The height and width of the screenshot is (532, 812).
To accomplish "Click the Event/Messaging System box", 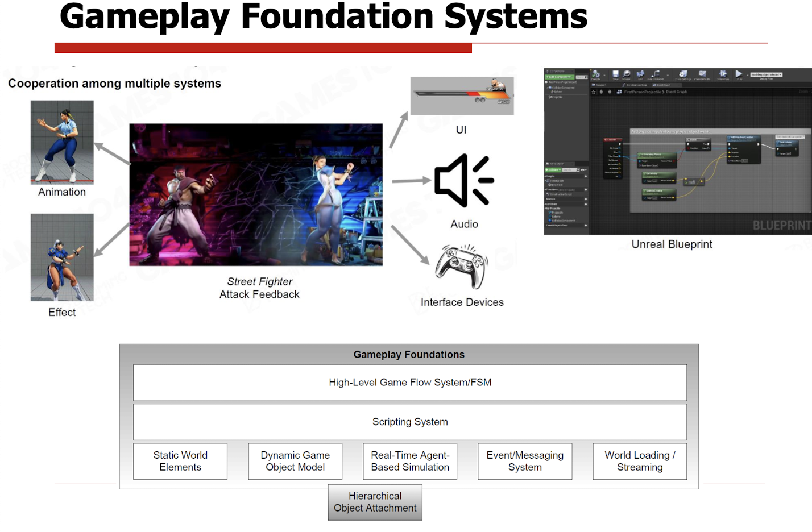I will pyautogui.click(x=525, y=462).
